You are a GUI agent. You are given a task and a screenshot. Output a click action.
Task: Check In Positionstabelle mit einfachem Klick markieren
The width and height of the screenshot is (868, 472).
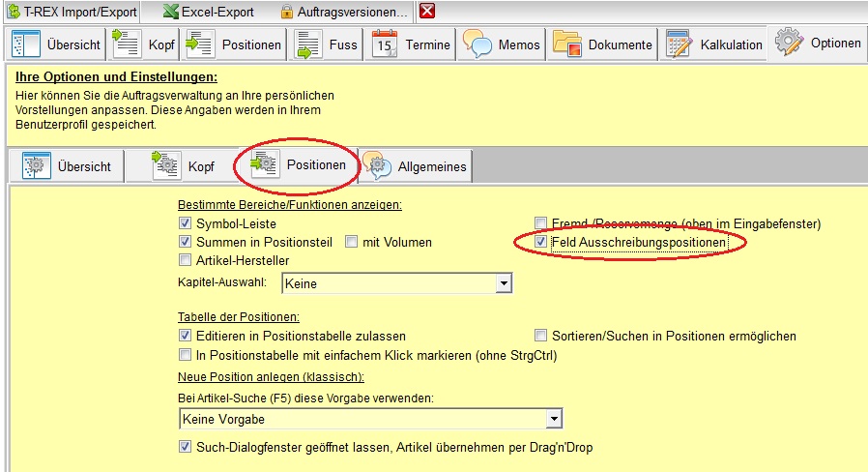[x=185, y=355]
